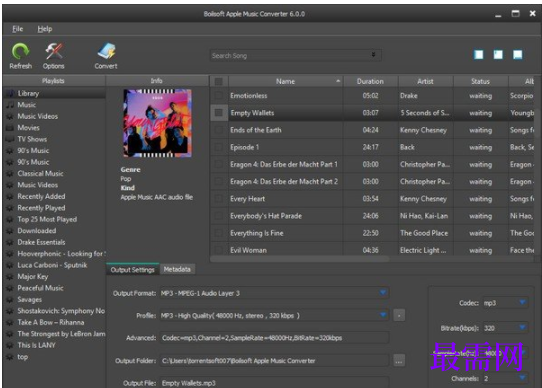
Task: Open the Help menu
Action: 45,29
